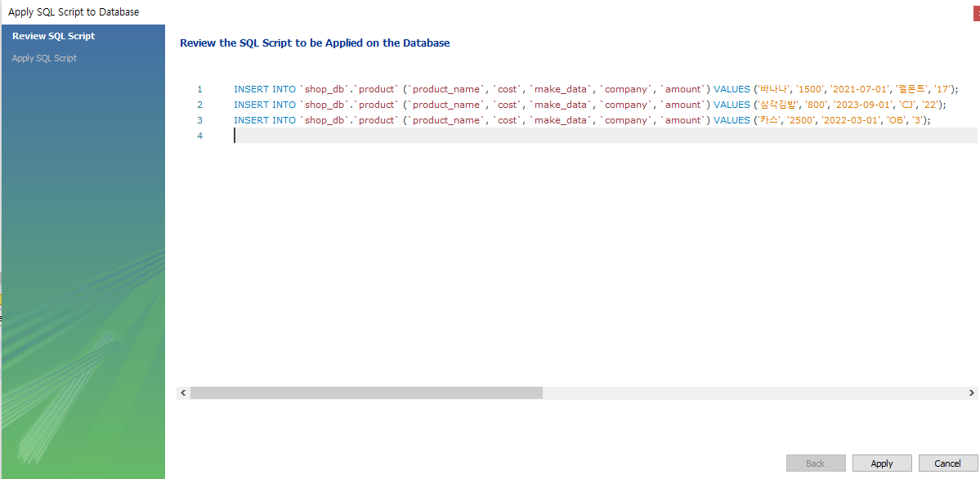Click the Cancel button
Screen dimensions: 980x479
[x=947, y=463]
